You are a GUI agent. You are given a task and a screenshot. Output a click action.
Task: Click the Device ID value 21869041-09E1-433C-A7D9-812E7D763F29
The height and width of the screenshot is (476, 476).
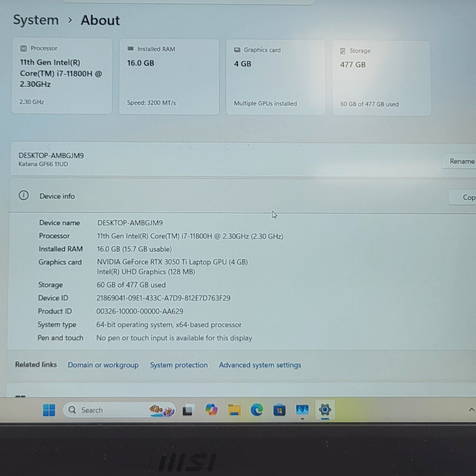(163, 298)
